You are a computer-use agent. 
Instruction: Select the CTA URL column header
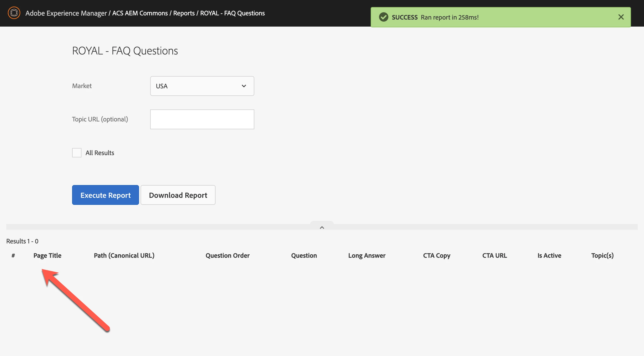click(494, 255)
